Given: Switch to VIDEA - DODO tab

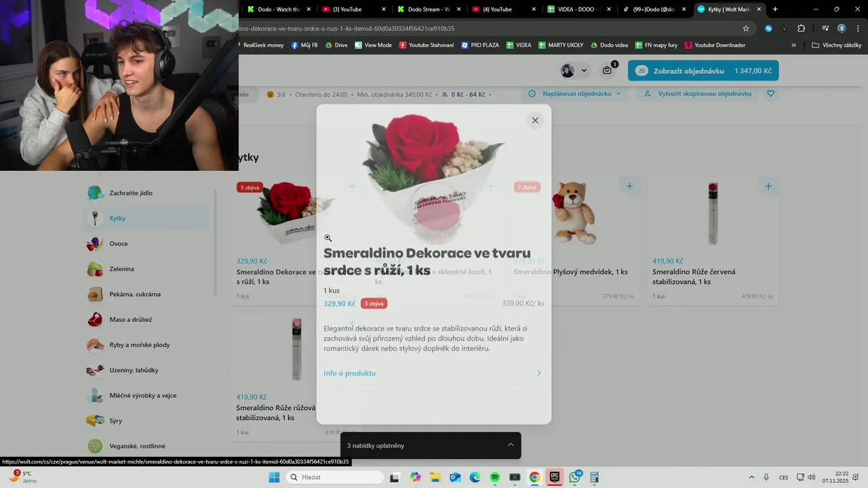Looking at the screenshot, I should coord(578,9).
